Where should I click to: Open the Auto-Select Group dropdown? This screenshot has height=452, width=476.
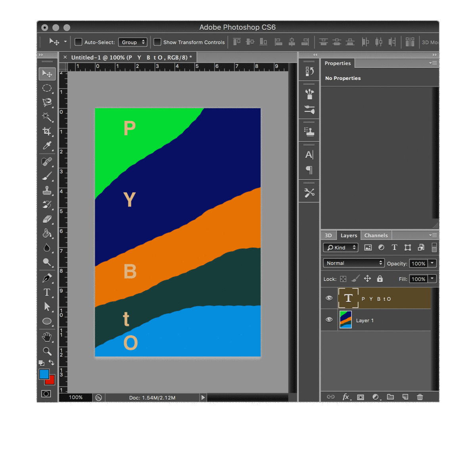click(x=133, y=42)
